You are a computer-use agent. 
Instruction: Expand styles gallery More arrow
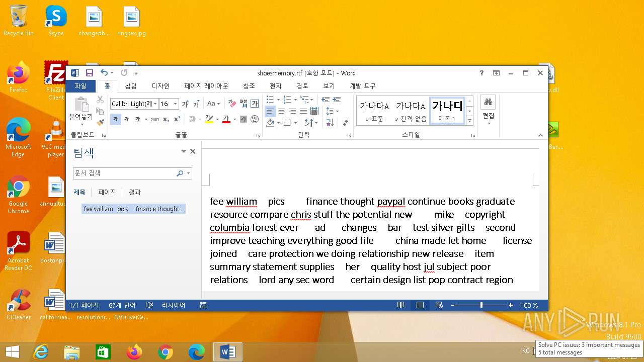coord(470,121)
